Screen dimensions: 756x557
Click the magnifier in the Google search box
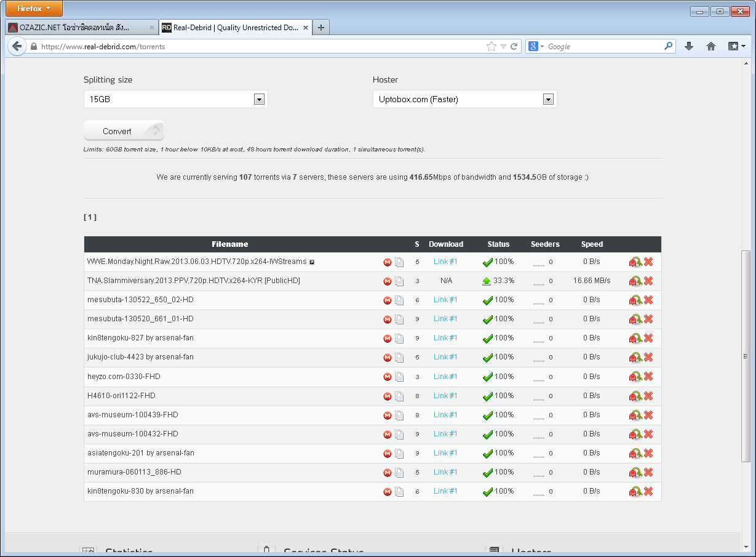click(x=669, y=46)
